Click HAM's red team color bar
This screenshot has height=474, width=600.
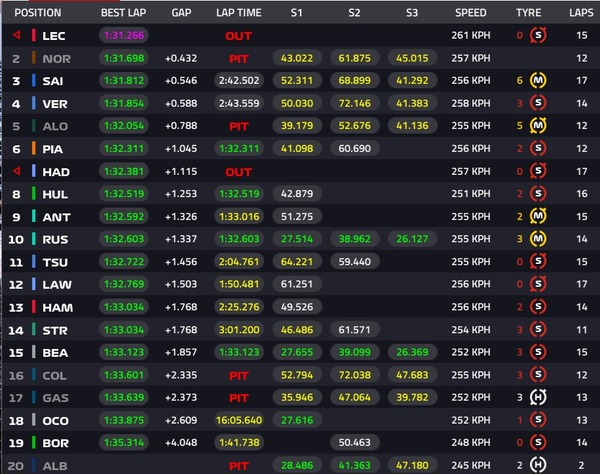click(34, 307)
